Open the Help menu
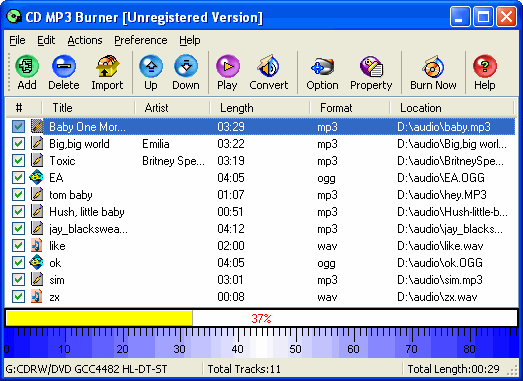 [x=190, y=40]
